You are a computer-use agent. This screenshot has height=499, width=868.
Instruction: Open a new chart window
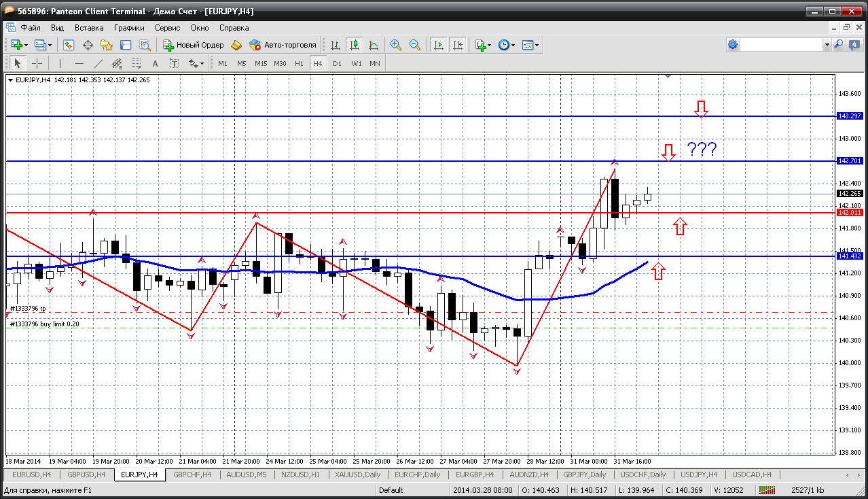click(x=17, y=45)
